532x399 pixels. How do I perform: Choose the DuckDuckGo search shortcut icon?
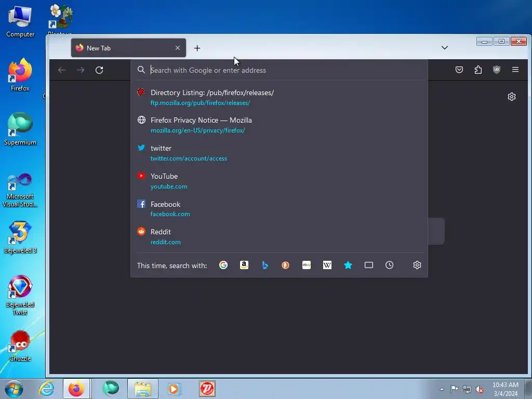coord(285,265)
